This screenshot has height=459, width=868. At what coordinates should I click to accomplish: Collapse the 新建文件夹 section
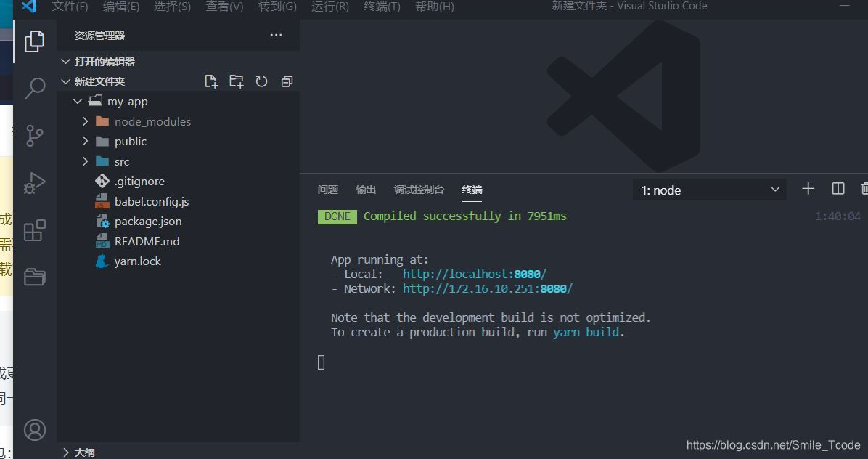coord(65,81)
